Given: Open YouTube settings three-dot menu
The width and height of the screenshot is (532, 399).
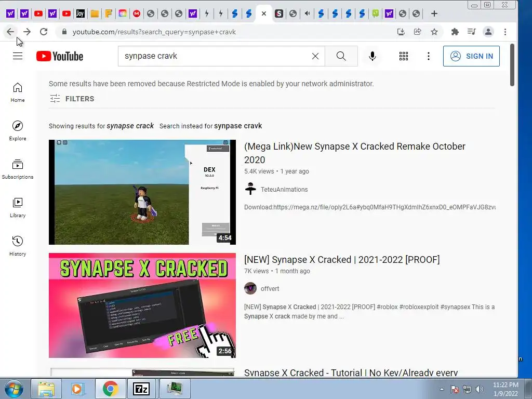Looking at the screenshot, I should 429,56.
